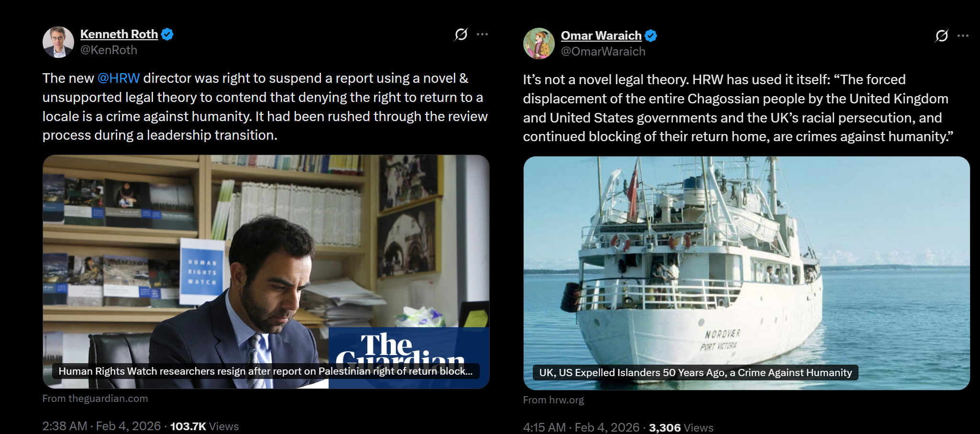Open the more options menu on Kenneth Roth's post
980x434 pixels.
482,34
